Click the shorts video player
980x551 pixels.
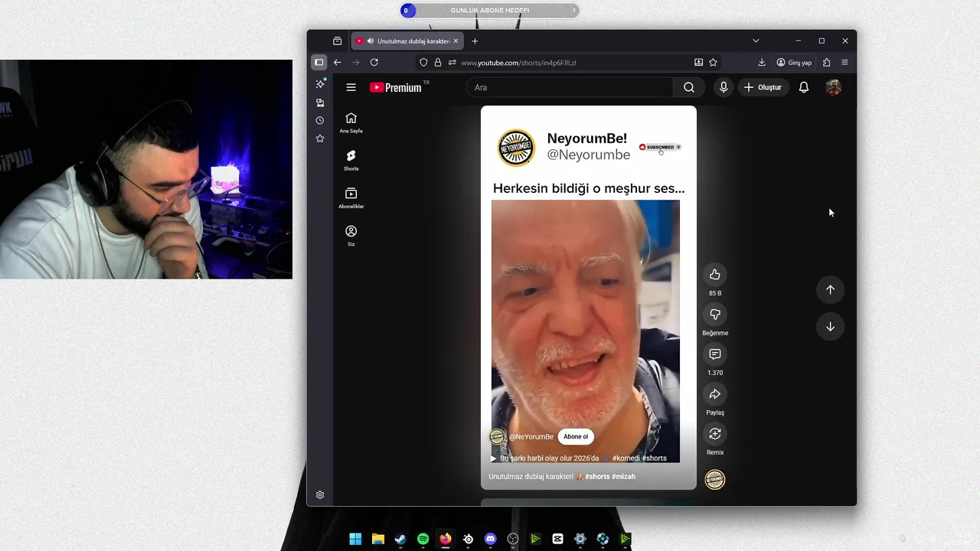tap(589, 298)
